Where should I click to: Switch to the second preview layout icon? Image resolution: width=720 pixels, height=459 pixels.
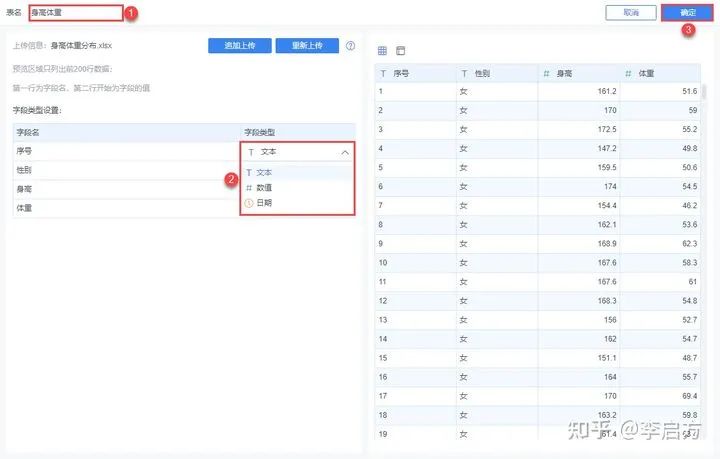pos(400,50)
